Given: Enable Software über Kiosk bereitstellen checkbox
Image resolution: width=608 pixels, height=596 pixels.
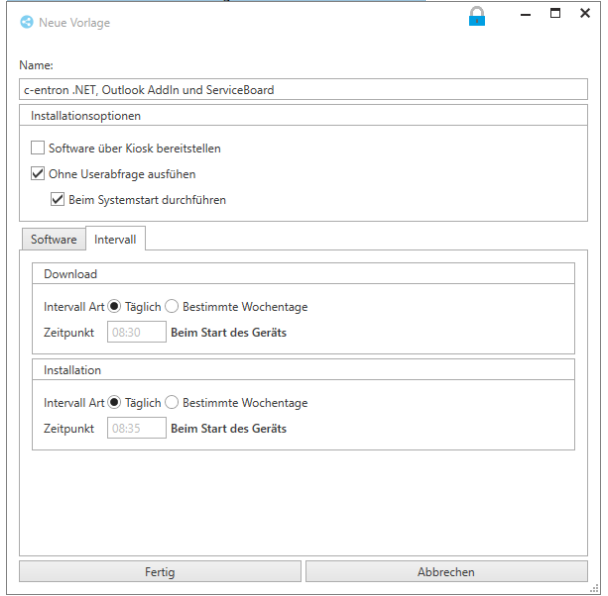Looking at the screenshot, I should tap(38, 148).
